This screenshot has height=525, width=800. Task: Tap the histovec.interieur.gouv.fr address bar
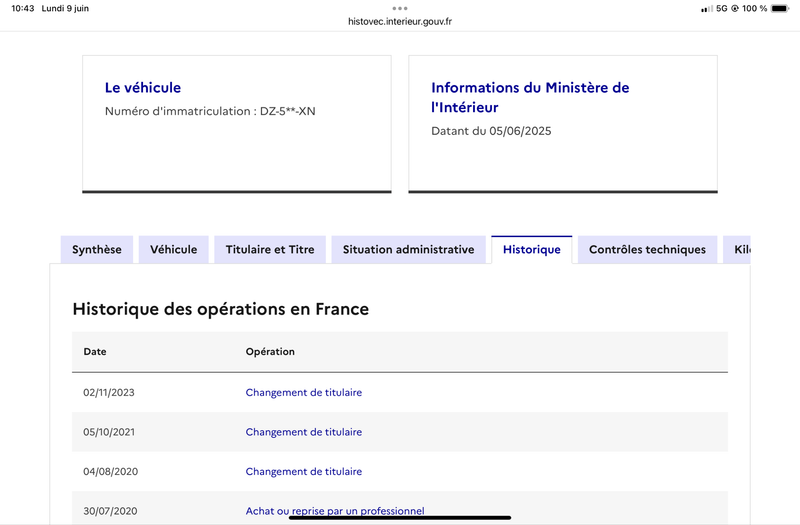point(400,21)
